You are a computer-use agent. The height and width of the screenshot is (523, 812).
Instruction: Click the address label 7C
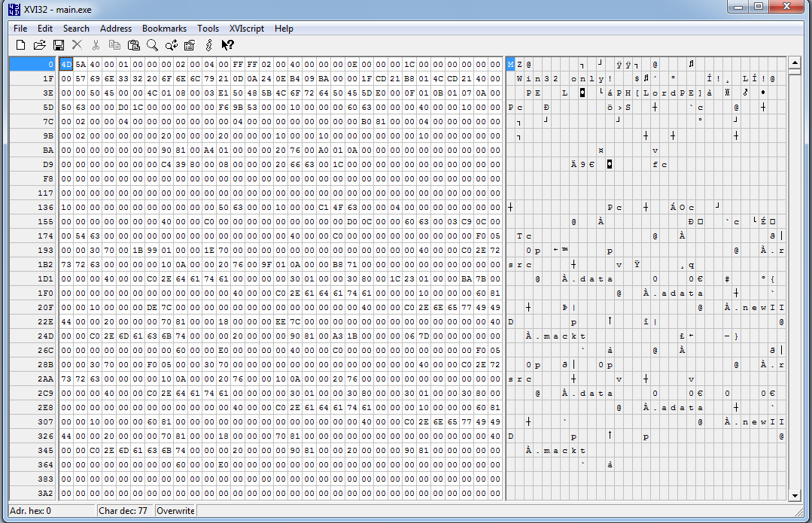(x=47, y=122)
